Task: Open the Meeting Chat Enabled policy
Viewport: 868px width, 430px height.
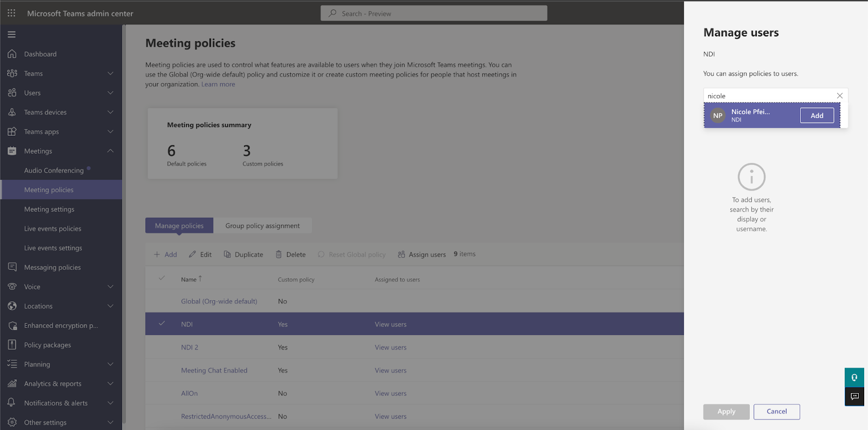Action: pyautogui.click(x=214, y=370)
